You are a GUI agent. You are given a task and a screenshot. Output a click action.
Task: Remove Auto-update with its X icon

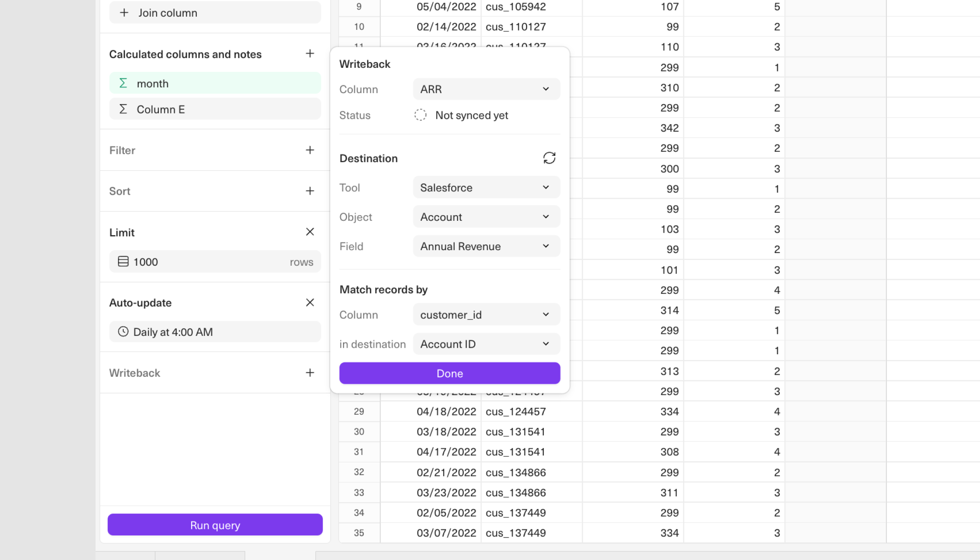tap(310, 302)
